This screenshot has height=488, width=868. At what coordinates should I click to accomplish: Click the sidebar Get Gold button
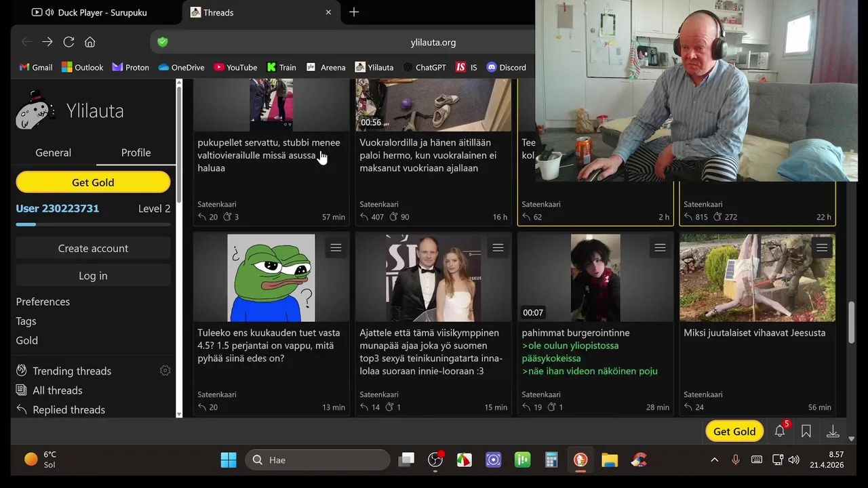click(93, 182)
